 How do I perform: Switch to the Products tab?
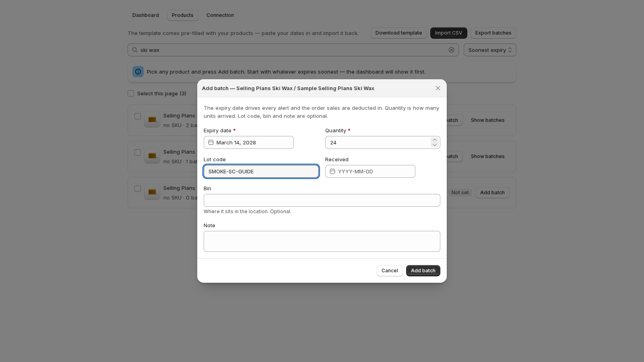(x=183, y=15)
